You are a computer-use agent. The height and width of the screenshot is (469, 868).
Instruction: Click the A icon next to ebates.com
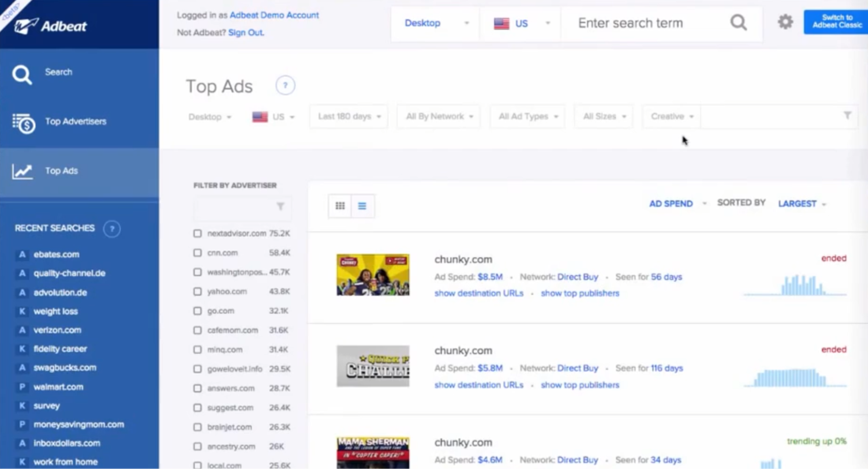tap(22, 255)
